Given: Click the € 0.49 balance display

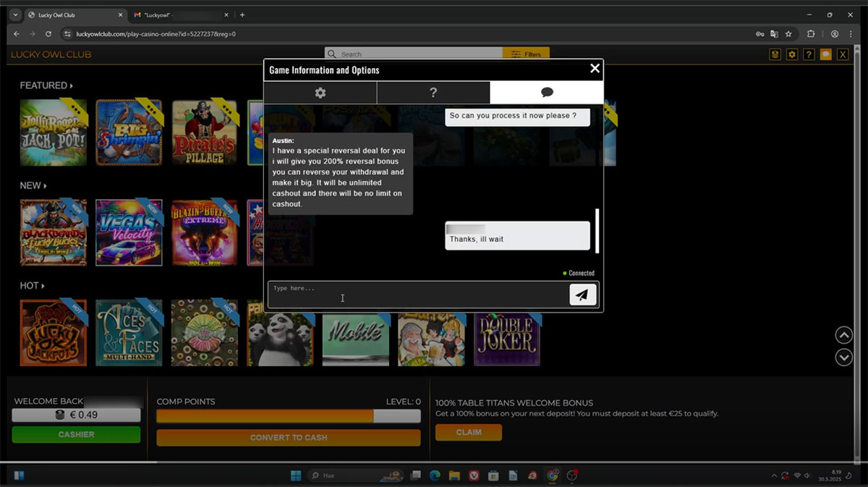Looking at the screenshot, I should [x=76, y=415].
